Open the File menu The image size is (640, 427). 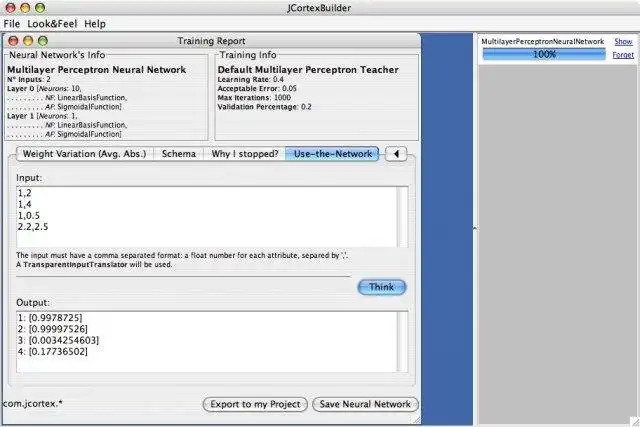(x=11, y=24)
